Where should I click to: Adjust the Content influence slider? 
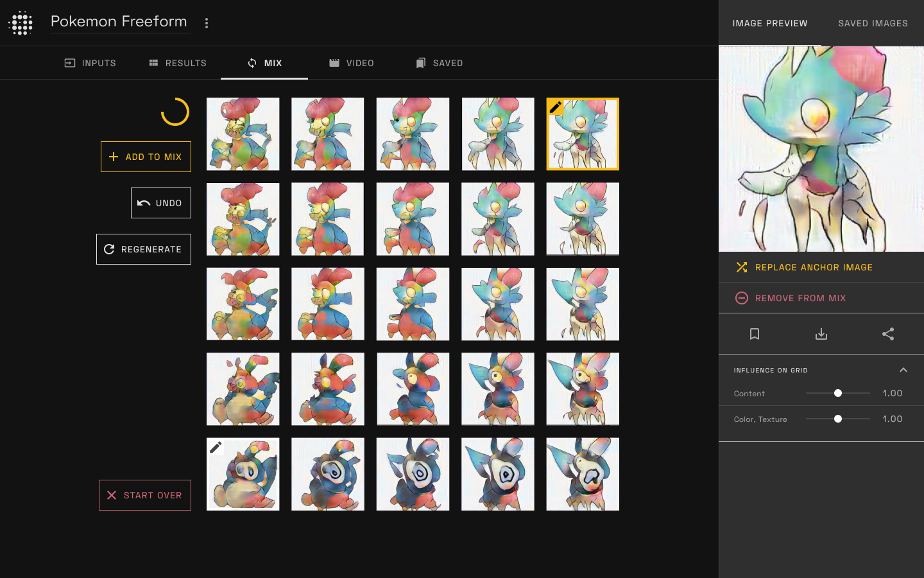click(838, 393)
